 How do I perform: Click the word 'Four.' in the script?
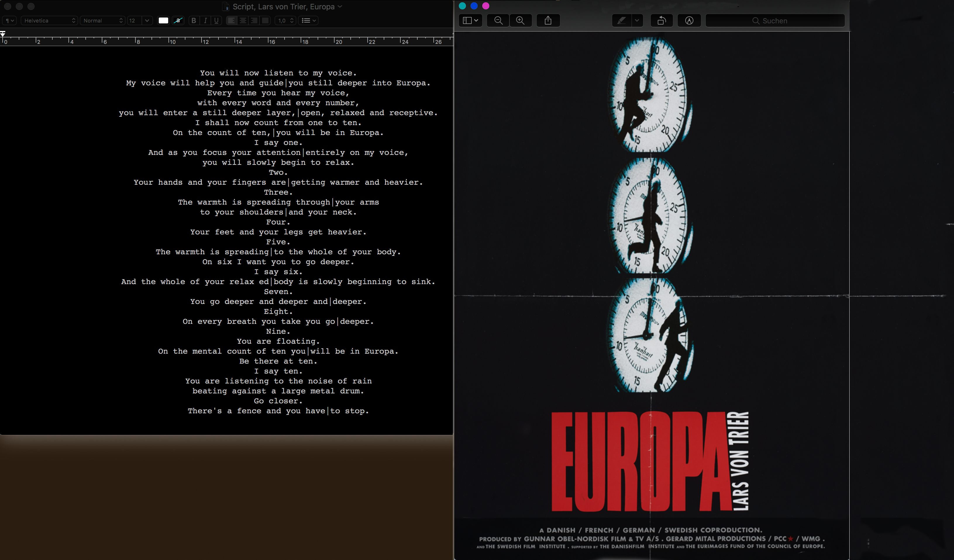pyautogui.click(x=278, y=222)
